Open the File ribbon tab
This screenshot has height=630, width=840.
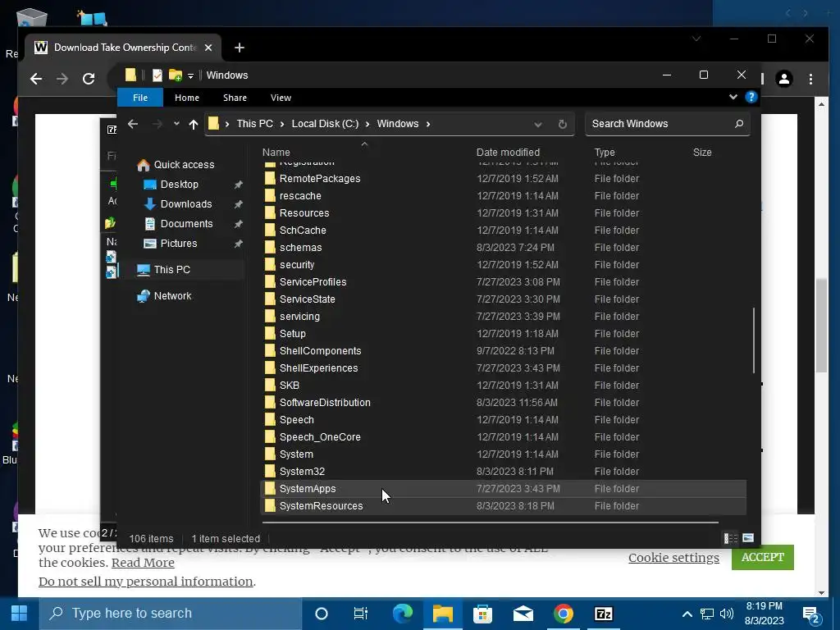click(x=140, y=98)
